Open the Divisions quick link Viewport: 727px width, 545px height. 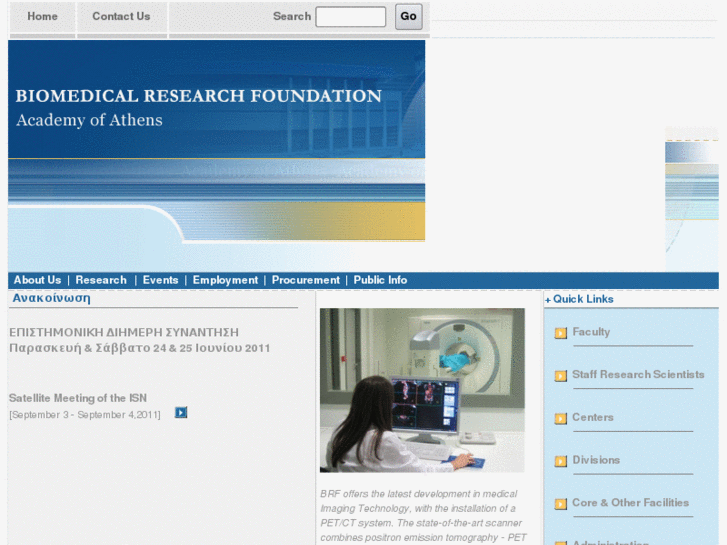pyautogui.click(x=596, y=460)
